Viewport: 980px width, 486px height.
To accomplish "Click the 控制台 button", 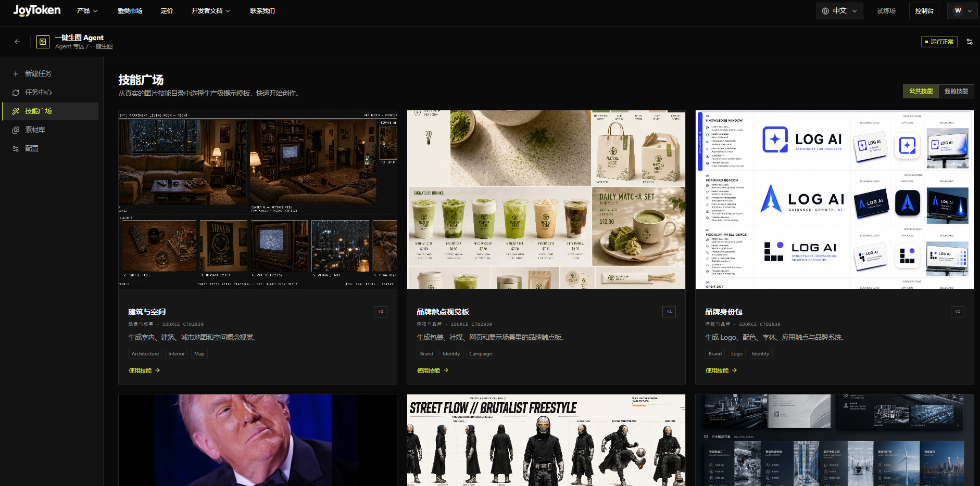I will point(924,11).
